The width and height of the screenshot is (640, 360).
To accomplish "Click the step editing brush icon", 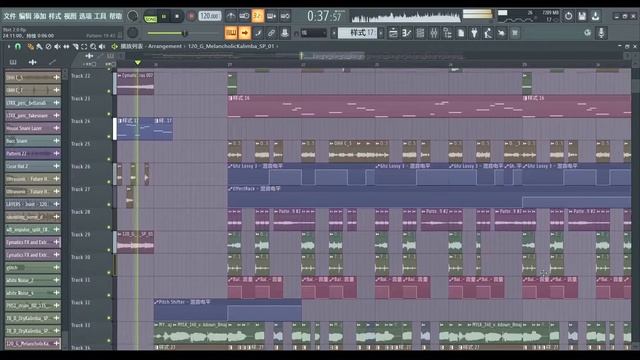I will point(258,33).
